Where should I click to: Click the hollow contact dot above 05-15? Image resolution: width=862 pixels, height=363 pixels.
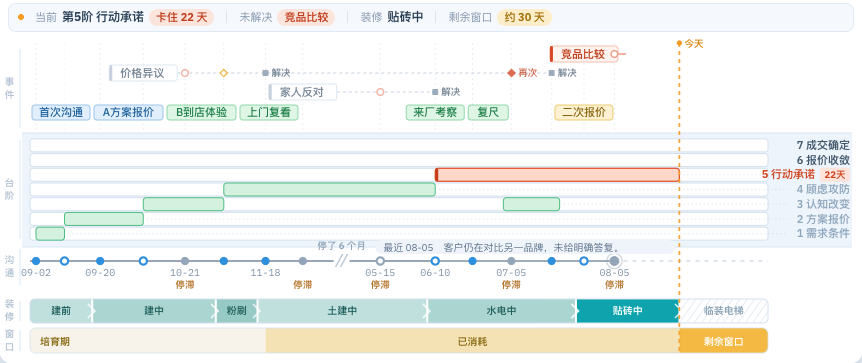tap(380, 261)
